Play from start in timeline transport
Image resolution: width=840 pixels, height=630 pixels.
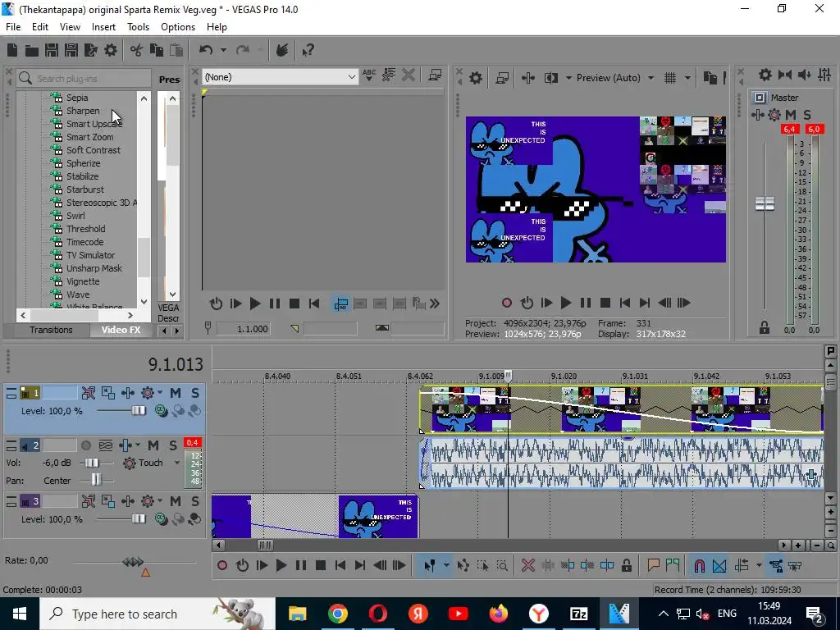(262, 565)
